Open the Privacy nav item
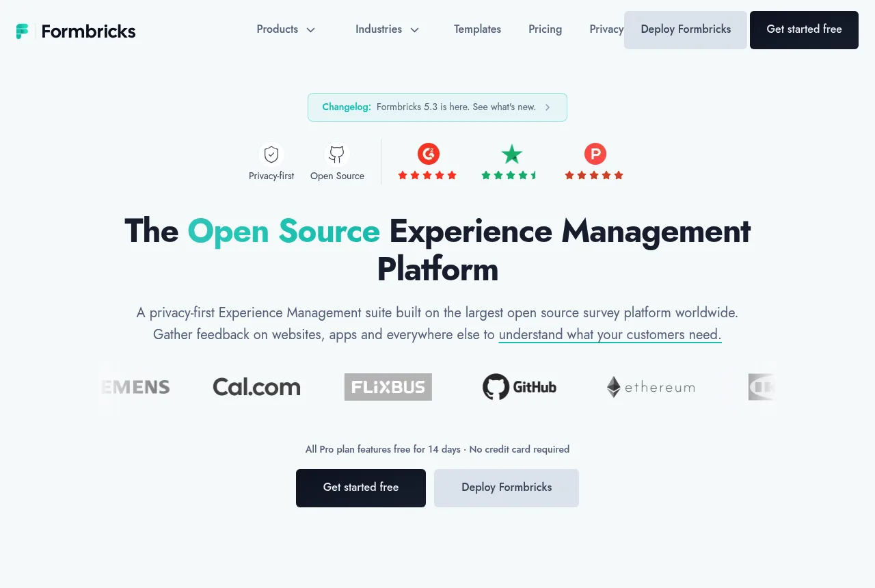The height and width of the screenshot is (588, 875). coord(606,29)
